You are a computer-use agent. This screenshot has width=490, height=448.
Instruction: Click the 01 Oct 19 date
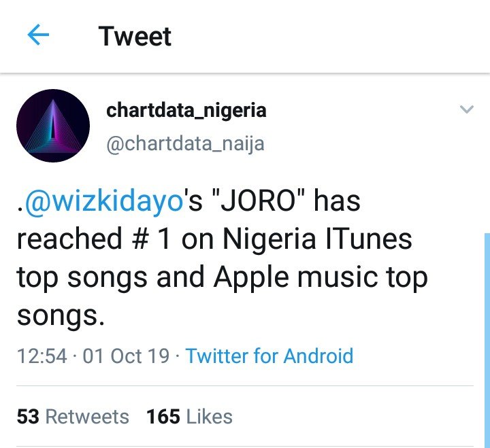click(x=126, y=356)
